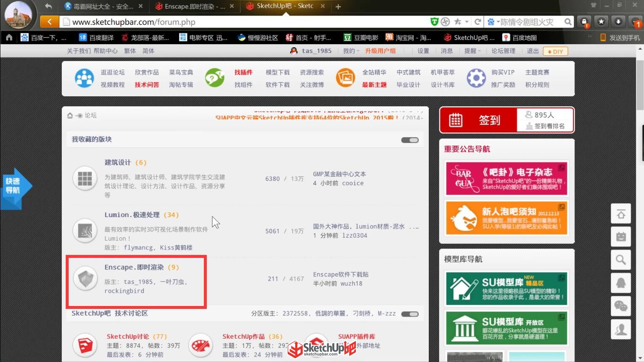Click the 签到 sign-in button
This screenshot has width=644, height=362.
pyautogui.click(x=478, y=121)
